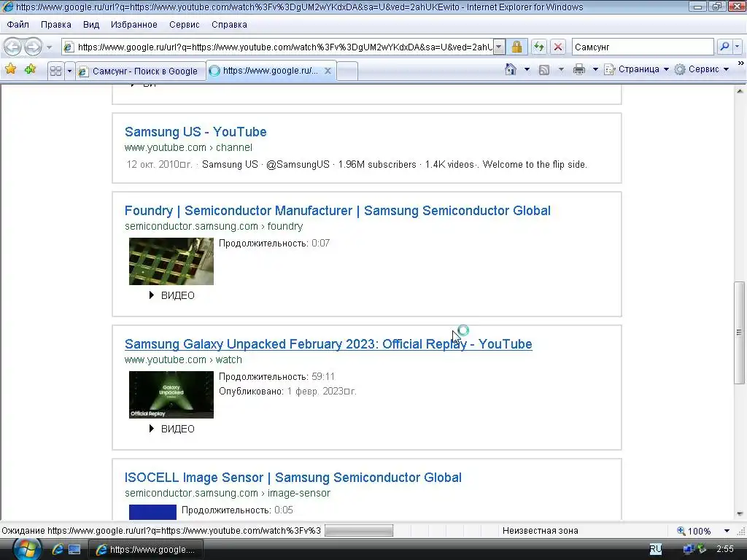
Task: Expand the Home button dropdown
Action: [x=527, y=69]
